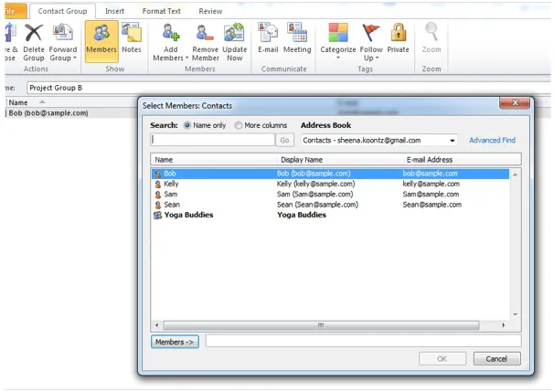Open the Advanced Find link
Viewport: 554px width, 392px height.
(492, 141)
